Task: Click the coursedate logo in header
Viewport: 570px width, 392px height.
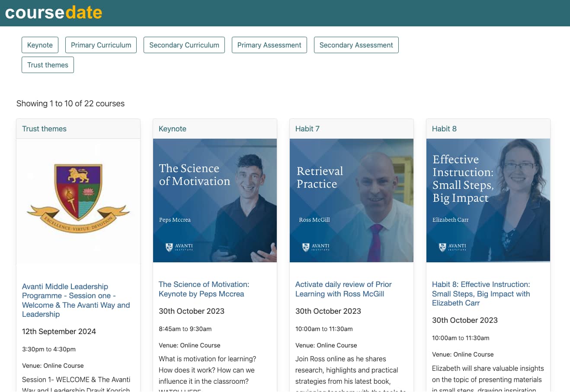Action: pyautogui.click(x=54, y=13)
